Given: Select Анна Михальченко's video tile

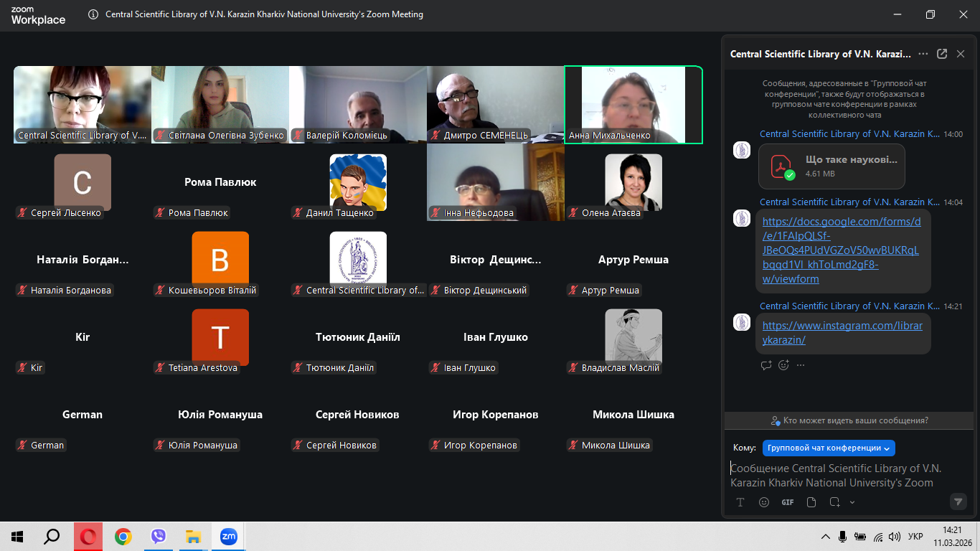Looking at the screenshot, I should click(x=633, y=105).
